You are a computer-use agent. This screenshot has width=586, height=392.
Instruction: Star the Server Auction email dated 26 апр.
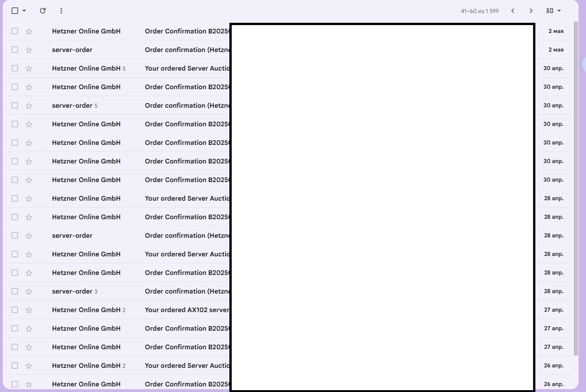(29, 366)
